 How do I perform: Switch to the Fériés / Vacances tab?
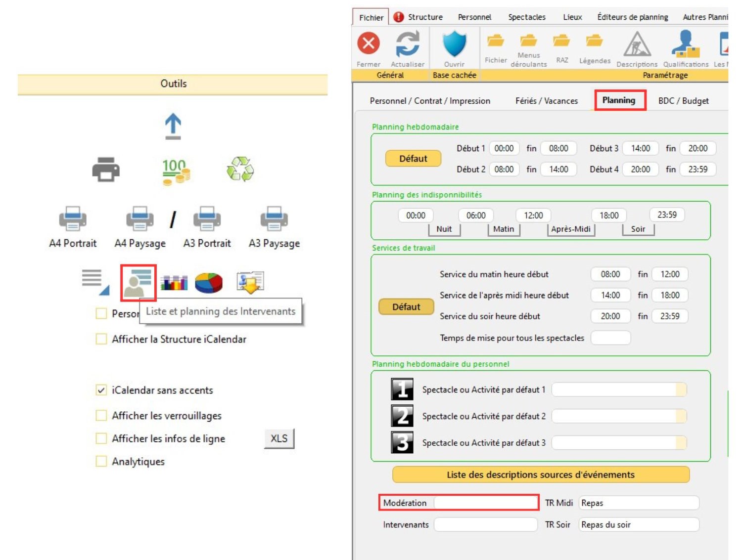tap(546, 101)
